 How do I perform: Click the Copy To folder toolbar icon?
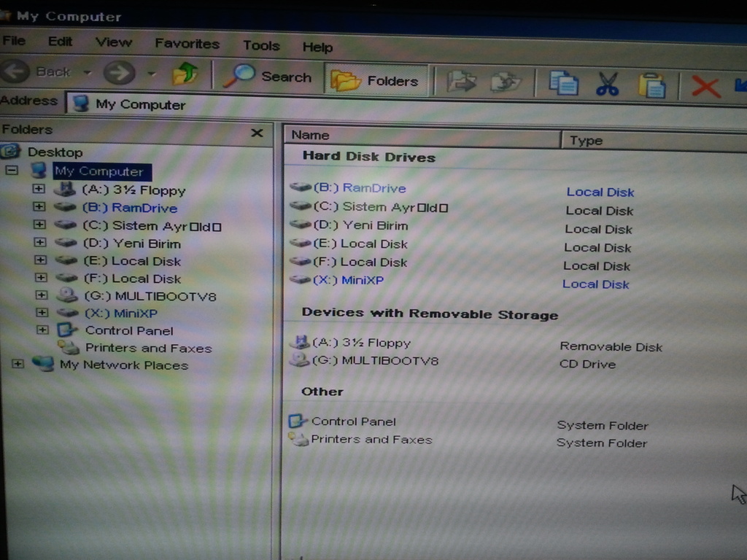coord(506,83)
